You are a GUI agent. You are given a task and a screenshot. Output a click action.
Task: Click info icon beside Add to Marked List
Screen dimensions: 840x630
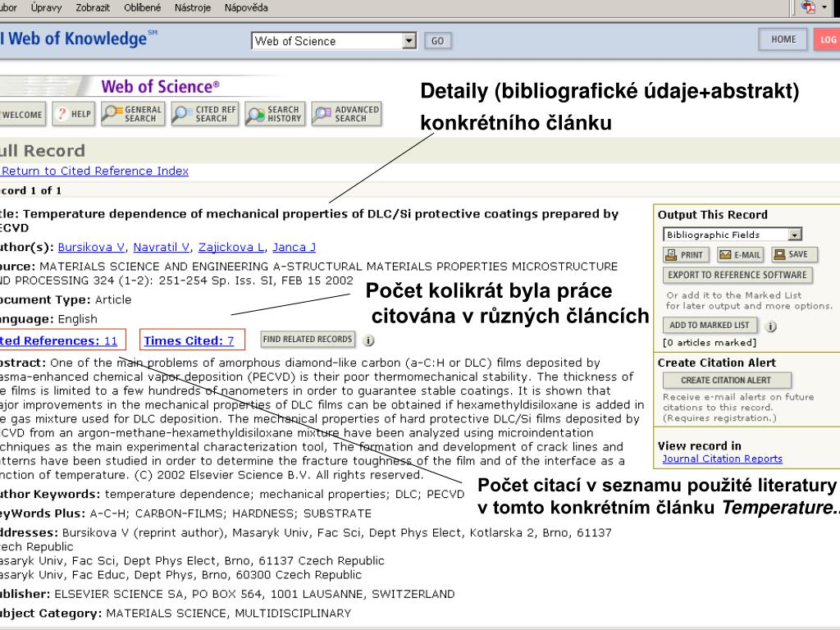(x=770, y=326)
